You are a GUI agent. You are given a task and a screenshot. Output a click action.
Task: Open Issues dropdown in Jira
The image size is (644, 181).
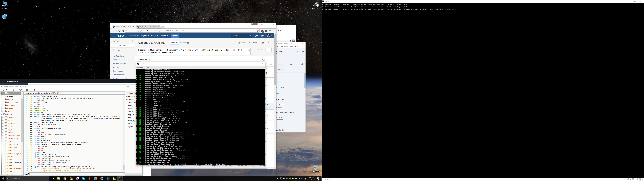pyautogui.click(x=154, y=36)
